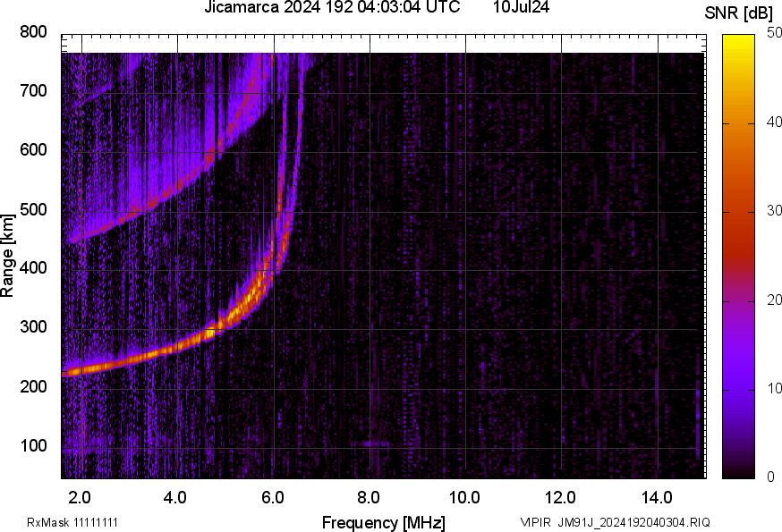
Task: Click range tick label 800
Action: 33,32
